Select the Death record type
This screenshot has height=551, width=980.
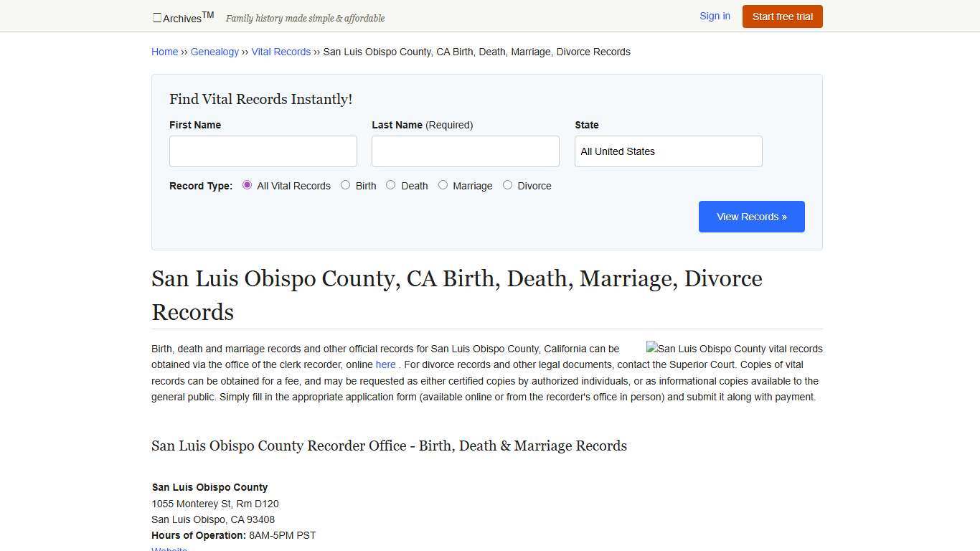pos(391,184)
